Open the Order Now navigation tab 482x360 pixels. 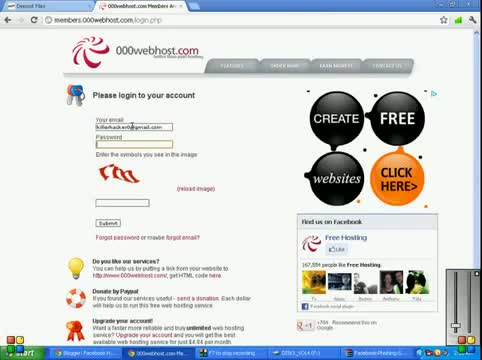tap(285, 66)
